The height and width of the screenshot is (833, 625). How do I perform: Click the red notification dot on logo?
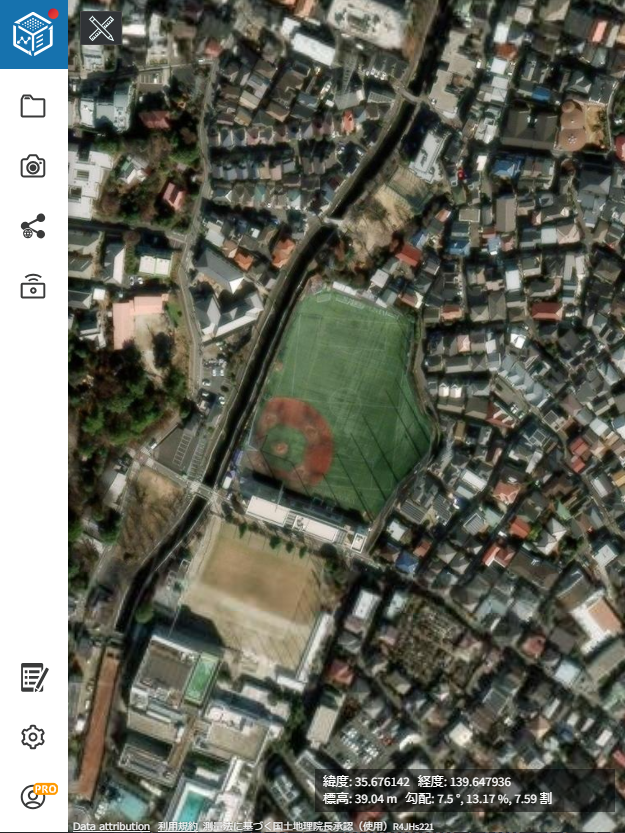[53, 14]
